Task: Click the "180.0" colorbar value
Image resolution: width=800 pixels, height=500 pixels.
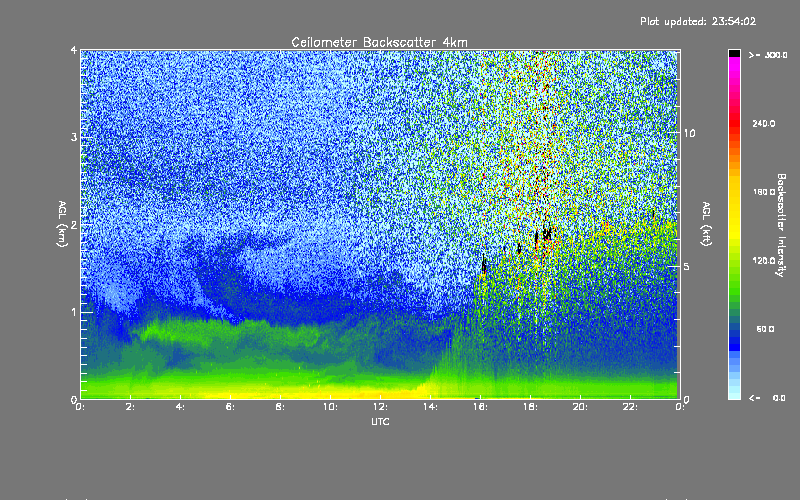Action: [764, 192]
